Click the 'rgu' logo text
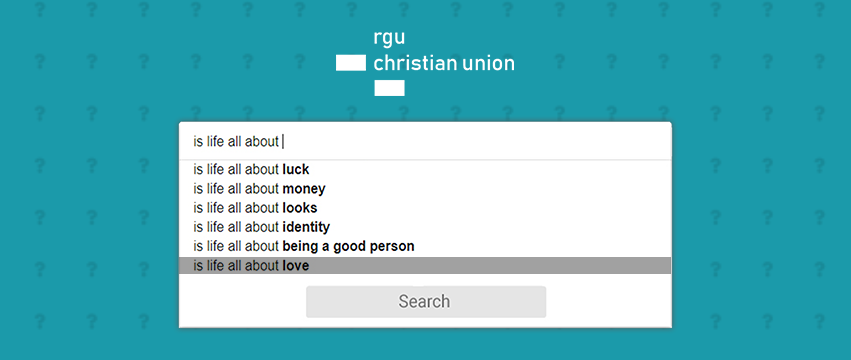The image size is (851, 360). [x=389, y=38]
